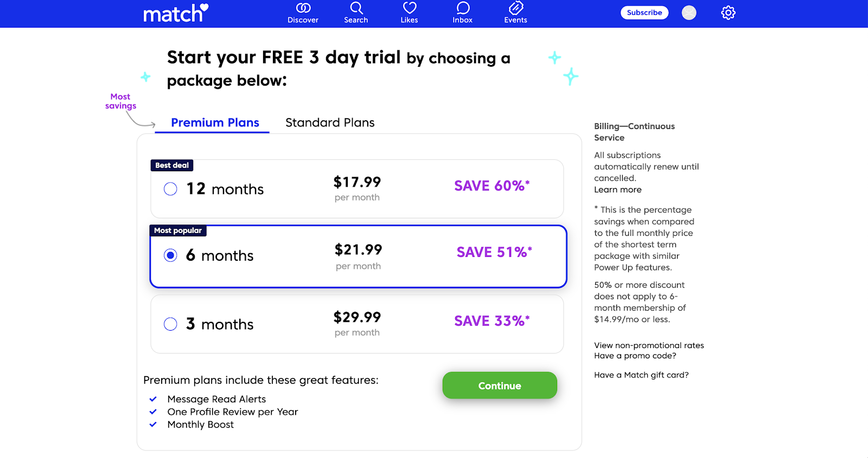Open the Search magnifier icon
Image resolution: width=868 pixels, height=458 pixels.
pos(356,8)
